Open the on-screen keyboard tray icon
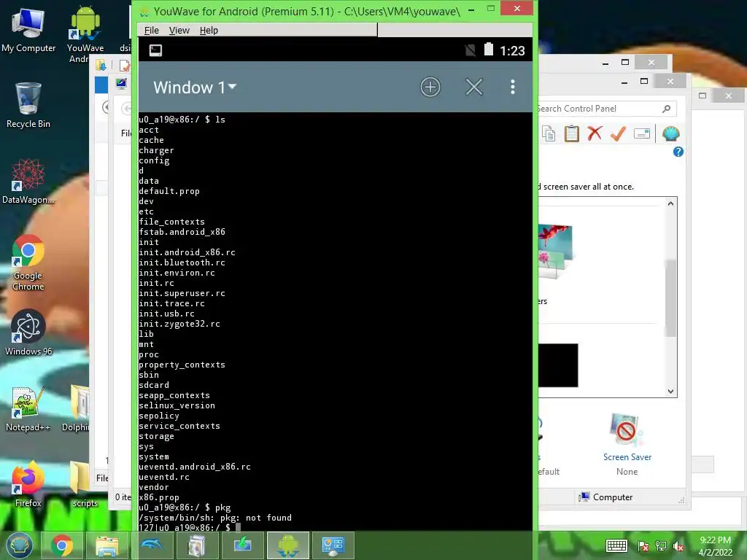Screen dimensions: 747x560 616,545
